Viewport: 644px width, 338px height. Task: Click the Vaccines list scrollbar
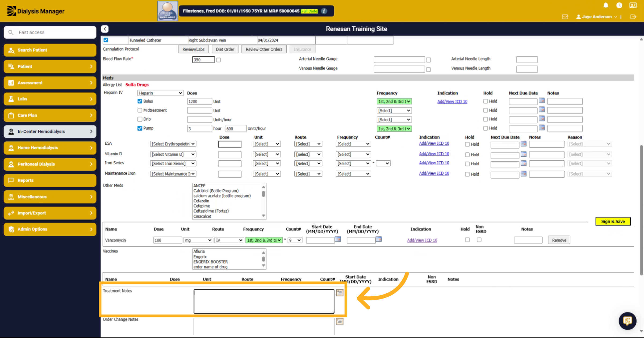(x=264, y=259)
